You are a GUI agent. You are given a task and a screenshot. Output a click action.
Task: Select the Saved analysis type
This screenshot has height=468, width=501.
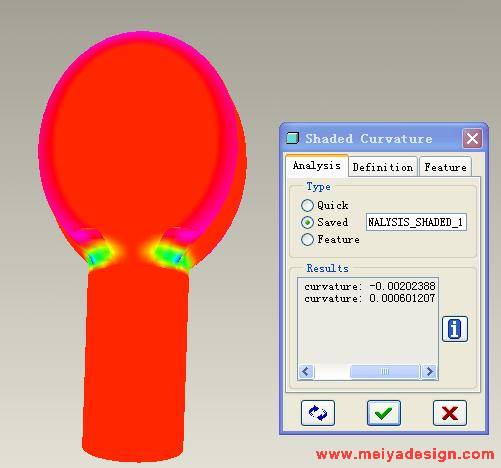(307, 222)
